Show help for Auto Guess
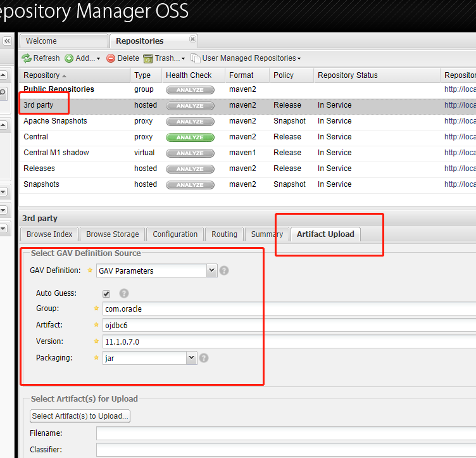The image size is (476, 458). (x=124, y=293)
